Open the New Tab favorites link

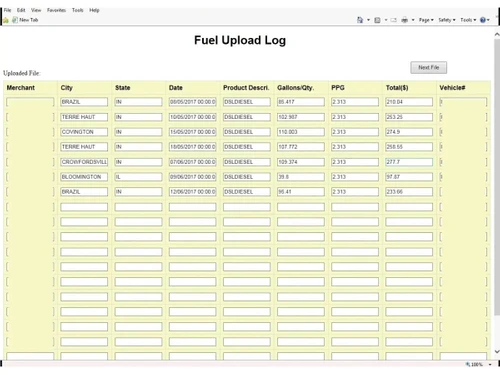pyautogui.click(x=25, y=20)
